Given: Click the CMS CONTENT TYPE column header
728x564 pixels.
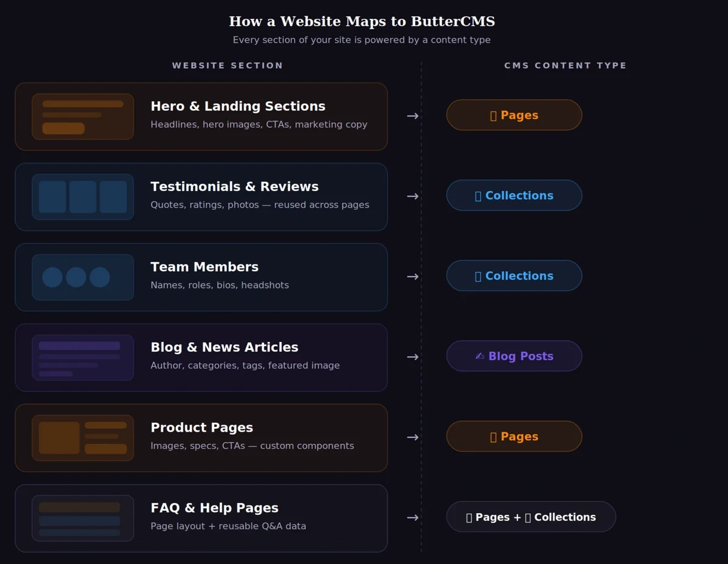Looking at the screenshot, I should tap(565, 65).
